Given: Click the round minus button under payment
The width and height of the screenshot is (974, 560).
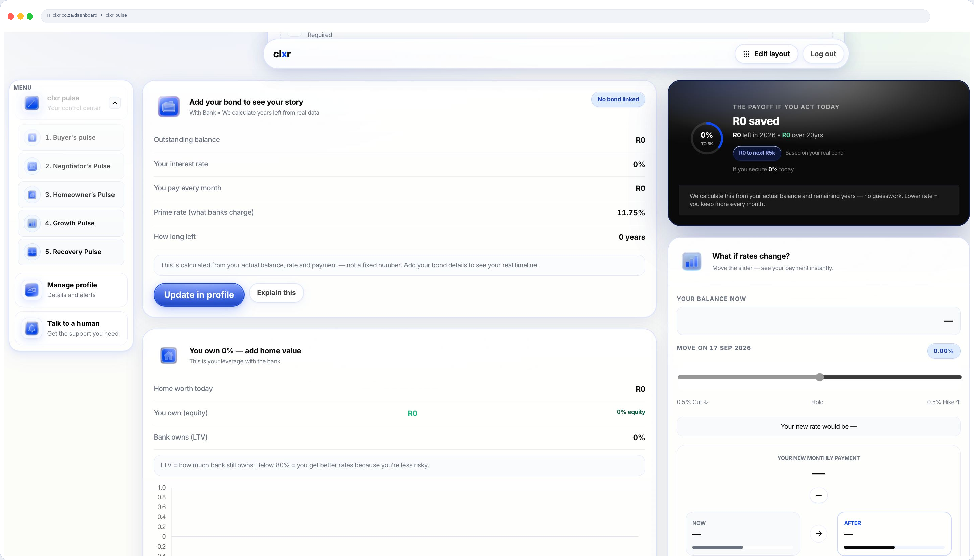Looking at the screenshot, I should click(818, 495).
